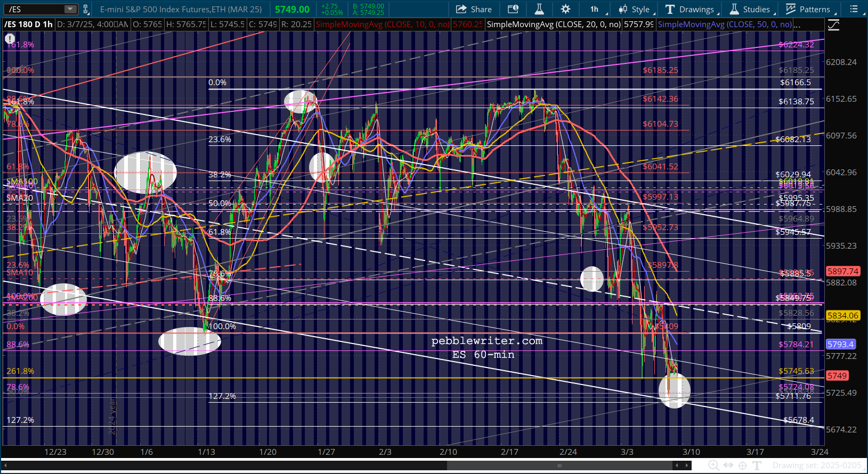Click the 5897.74 red price bubble
Image resolution: width=868 pixels, height=474 pixels.
point(843,272)
